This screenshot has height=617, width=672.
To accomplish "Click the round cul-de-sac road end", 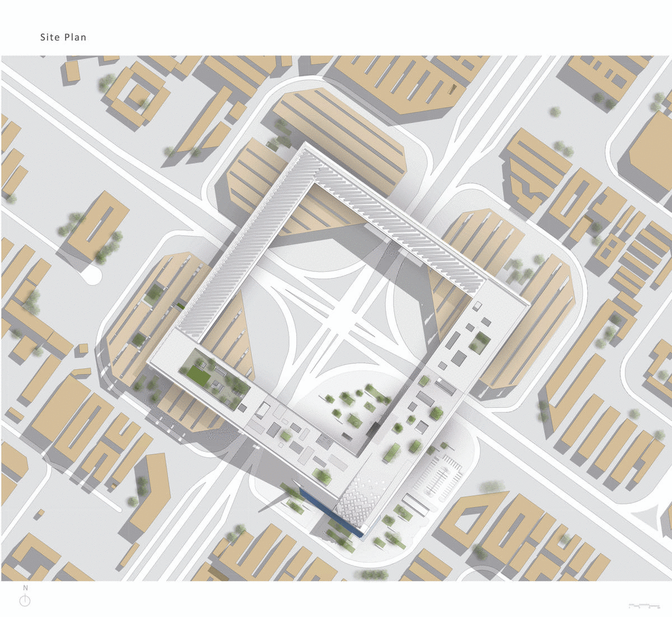I will [92, 275].
